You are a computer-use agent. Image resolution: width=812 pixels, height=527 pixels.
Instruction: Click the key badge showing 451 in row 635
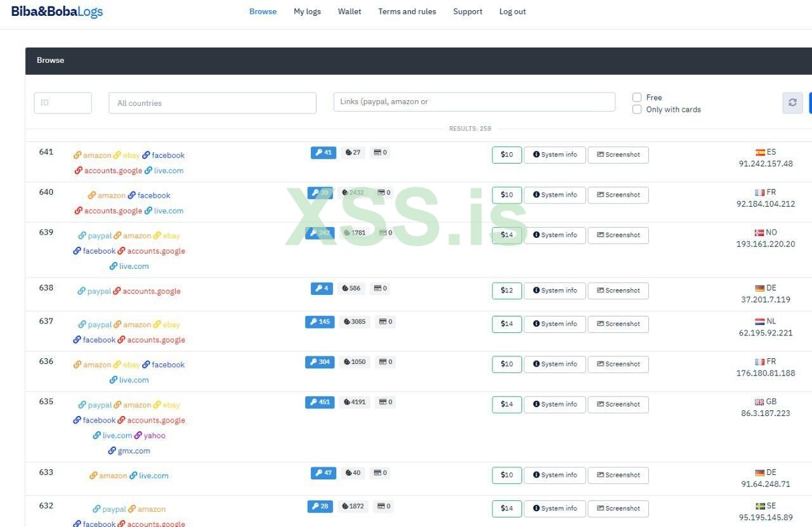pyautogui.click(x=320, y=402)
